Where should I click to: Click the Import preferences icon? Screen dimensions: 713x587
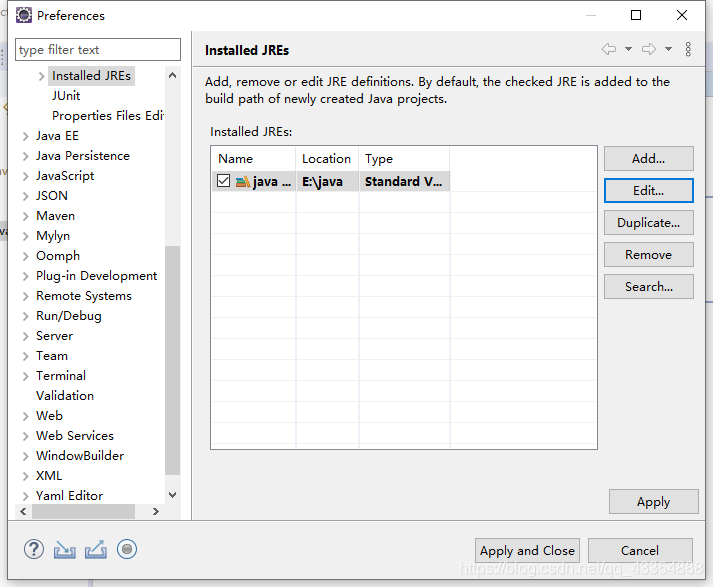(x=65, y=550)
